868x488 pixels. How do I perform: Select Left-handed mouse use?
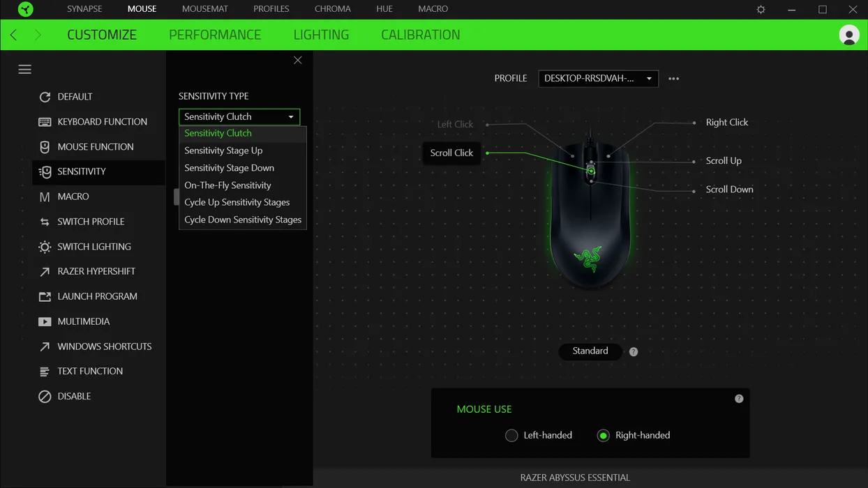coord(511,435)
